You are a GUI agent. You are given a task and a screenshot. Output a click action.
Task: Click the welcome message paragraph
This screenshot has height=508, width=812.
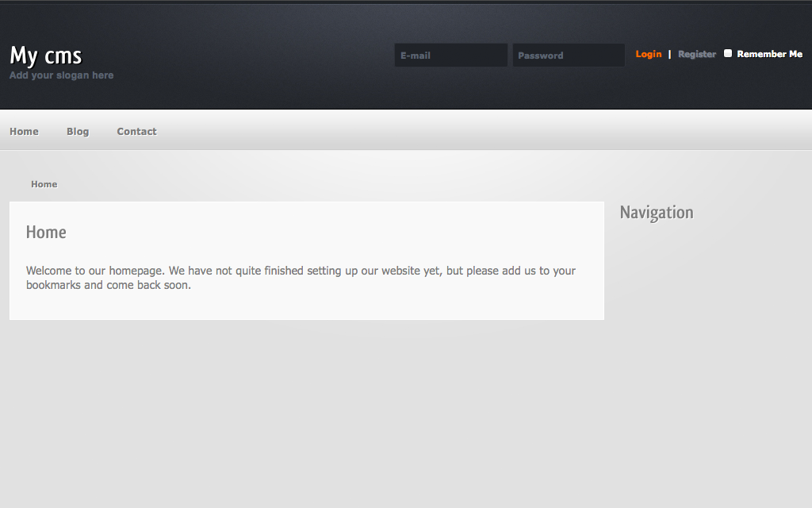[301, 278]
